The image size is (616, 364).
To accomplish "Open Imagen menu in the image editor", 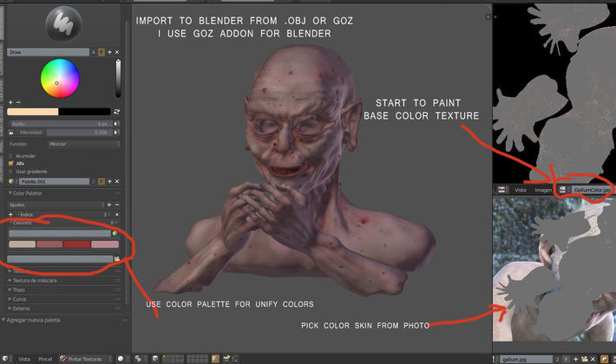I will pyautogui.click(x=543, y=191).
